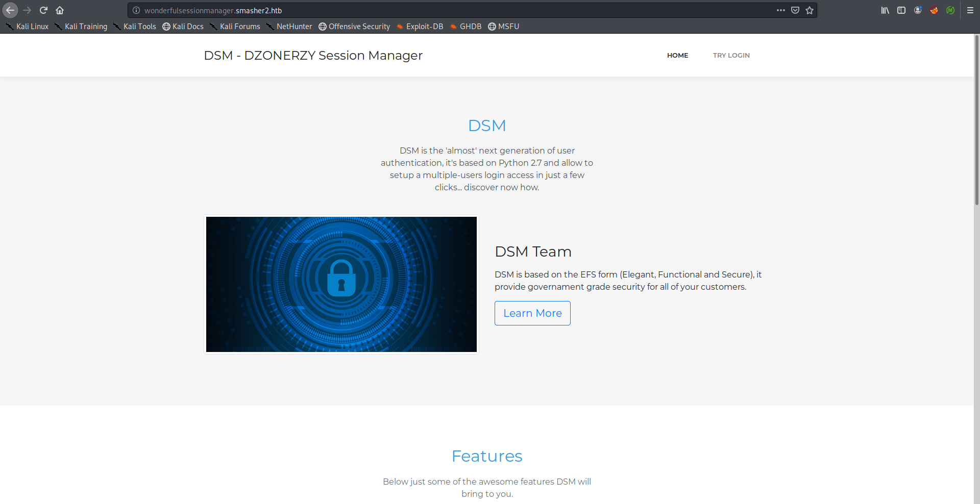Open the Library bookshelf icon
Screen dimensions: 980x504
pyautogui.click(x=885, y=10)
